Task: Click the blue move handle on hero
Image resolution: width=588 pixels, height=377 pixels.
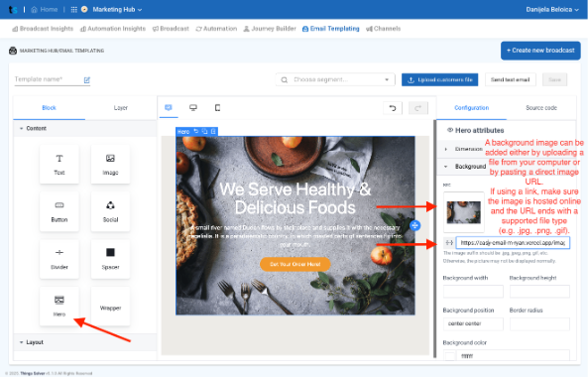Action: point(414,225)
